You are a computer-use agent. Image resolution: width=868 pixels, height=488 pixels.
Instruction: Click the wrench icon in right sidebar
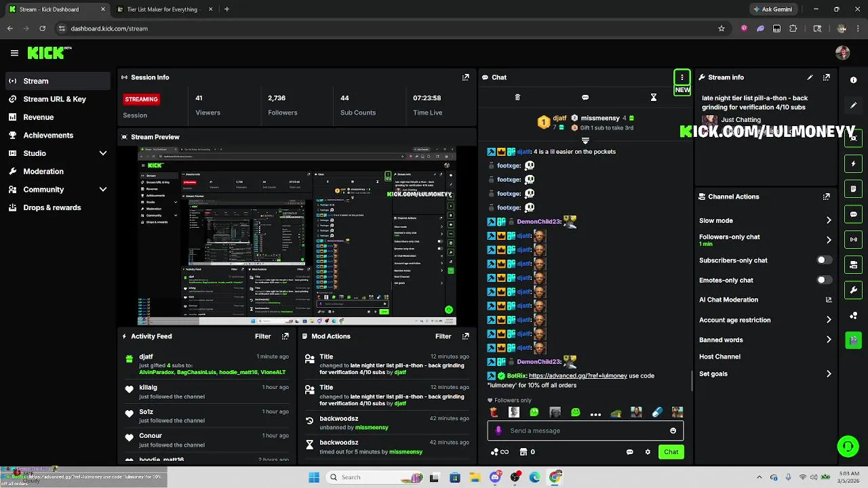pyautogui.click(x=853, y=290)
